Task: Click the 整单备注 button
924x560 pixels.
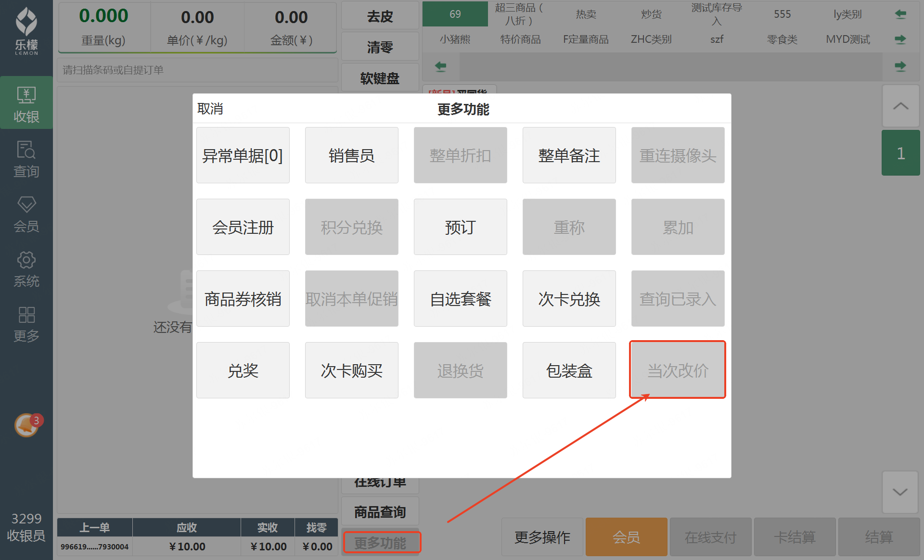Action: click(x=569, y=155)
